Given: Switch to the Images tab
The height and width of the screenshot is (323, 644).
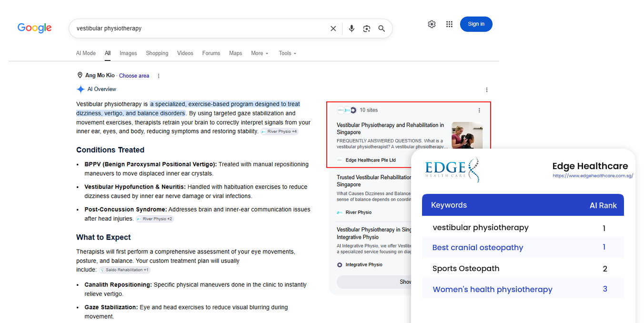Looking at the screenshot, I should (128, 53).
